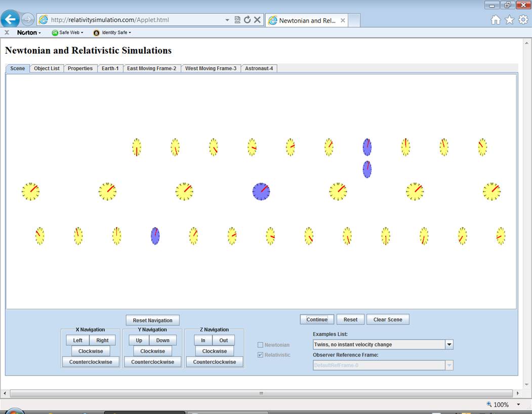The width and height of the screenshot is (532, 414).
Task: Click the stop loading X icon
Action: click(257, 20)
